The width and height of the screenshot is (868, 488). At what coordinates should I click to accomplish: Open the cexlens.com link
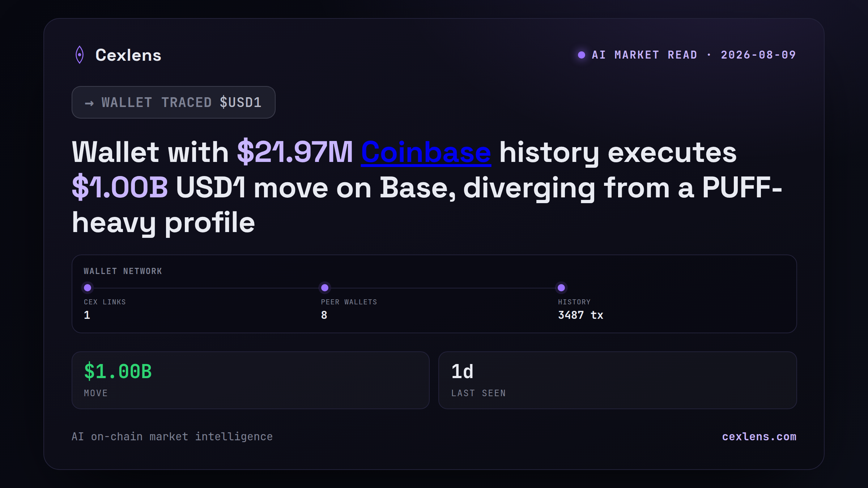[759, 437]
